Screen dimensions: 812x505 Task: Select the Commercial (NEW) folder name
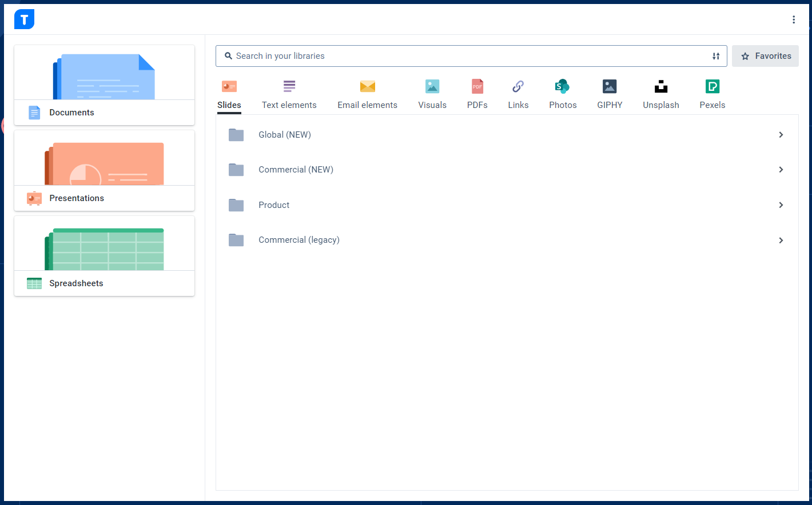[x=296, y=170]
